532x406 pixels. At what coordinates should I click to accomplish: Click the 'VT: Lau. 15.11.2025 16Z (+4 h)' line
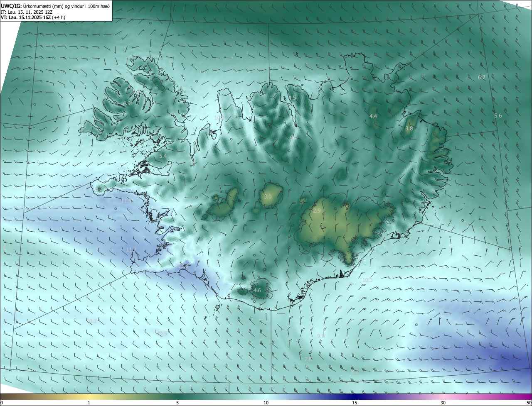coord(33,17)
